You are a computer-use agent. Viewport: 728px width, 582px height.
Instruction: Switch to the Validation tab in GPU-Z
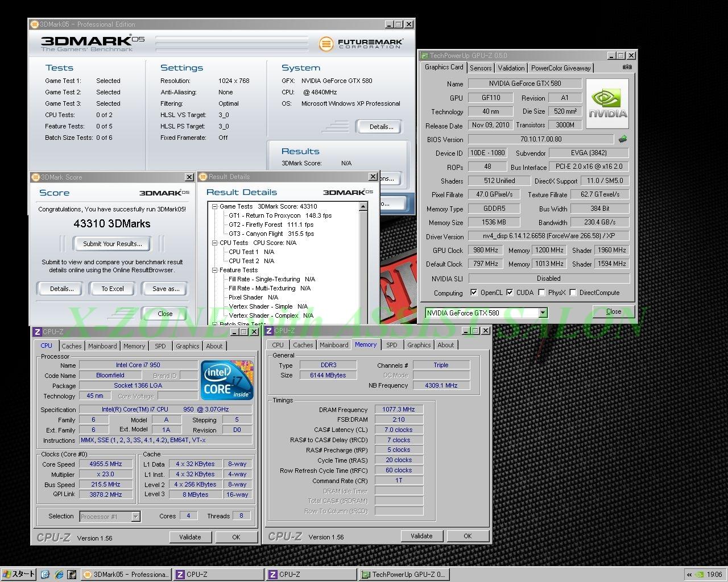pyautogui.click(x=511, y=68)
